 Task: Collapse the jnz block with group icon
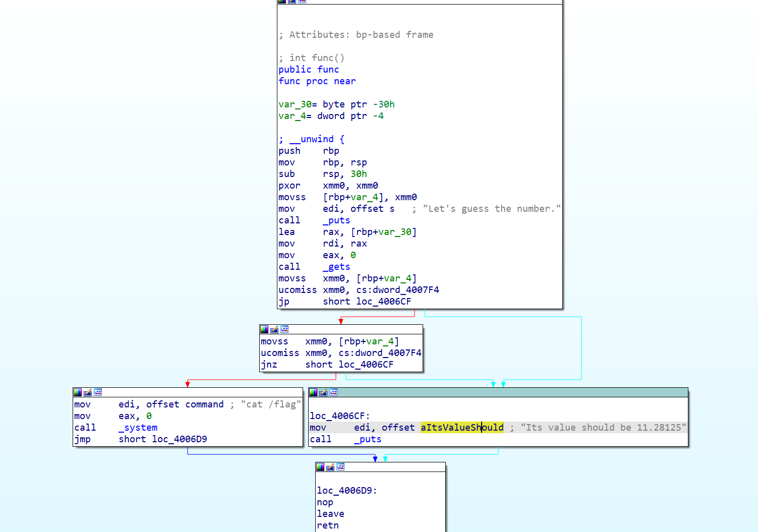(x=284, y=329)
